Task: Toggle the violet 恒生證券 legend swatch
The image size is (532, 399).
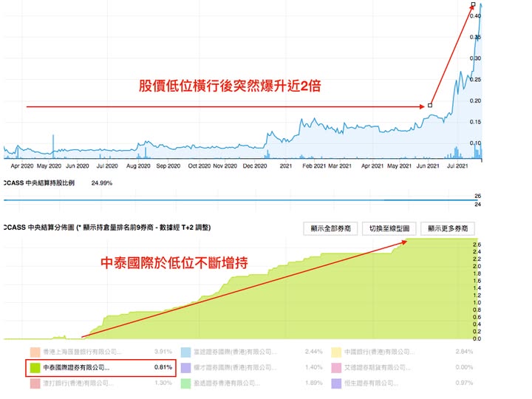Action: click(x=336, y=383)
